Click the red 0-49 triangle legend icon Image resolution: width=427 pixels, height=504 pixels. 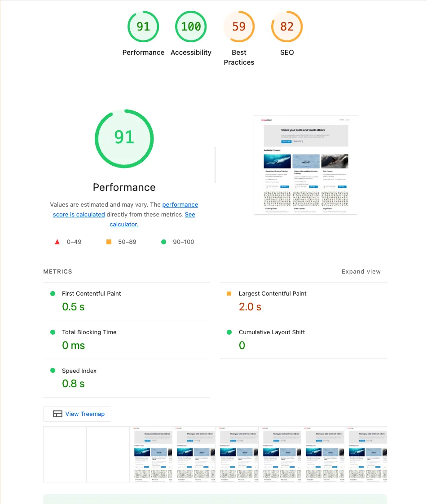tap(57, 241)
